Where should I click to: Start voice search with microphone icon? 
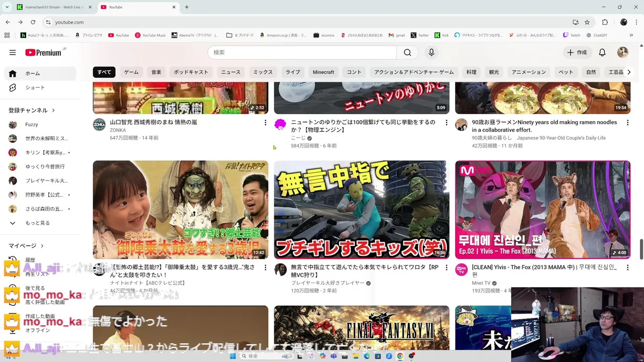[x=431, y=52]
